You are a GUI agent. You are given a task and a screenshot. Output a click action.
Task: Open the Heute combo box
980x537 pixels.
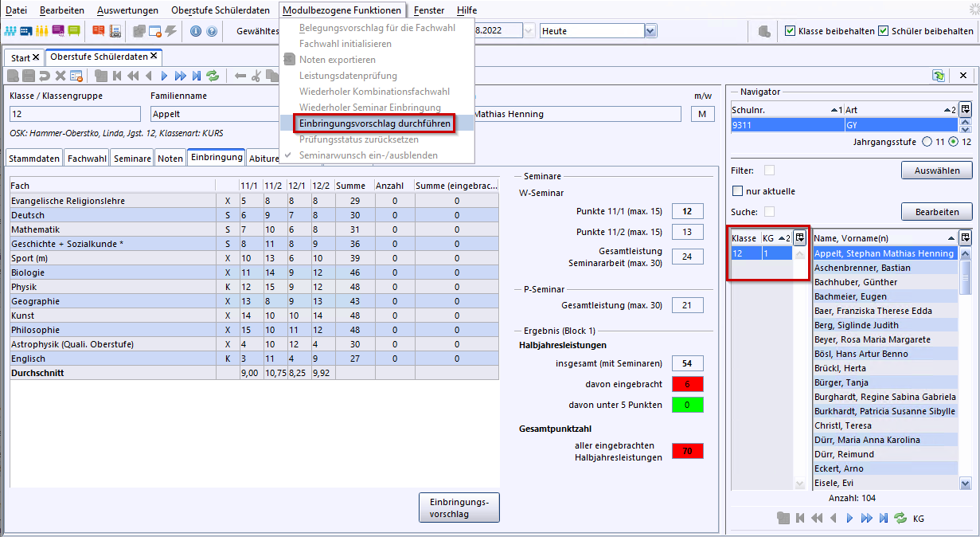[x=650, y=31]
